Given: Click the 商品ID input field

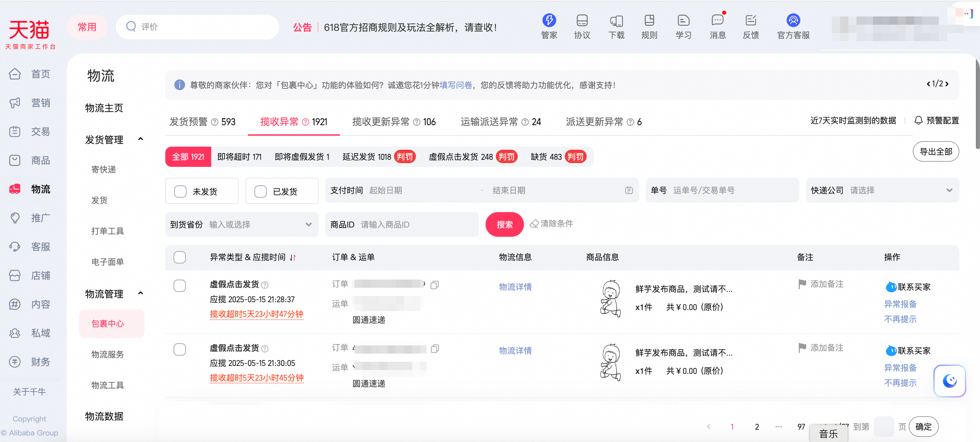Looking at the screenshot, I should click(417, 225).
